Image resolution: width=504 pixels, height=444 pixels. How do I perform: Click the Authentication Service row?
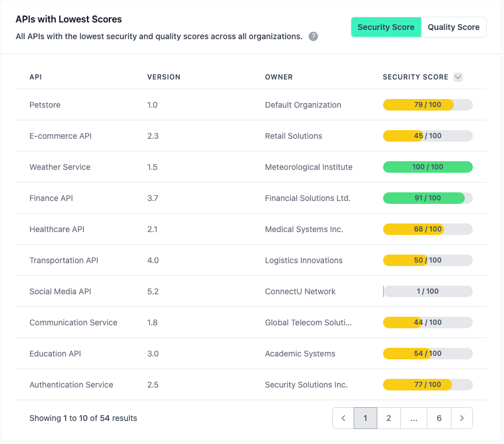[71, 385]
